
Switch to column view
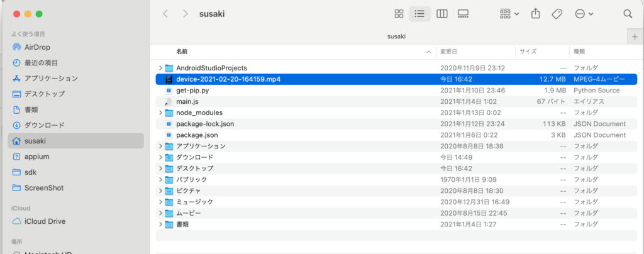tap(442, 14)
